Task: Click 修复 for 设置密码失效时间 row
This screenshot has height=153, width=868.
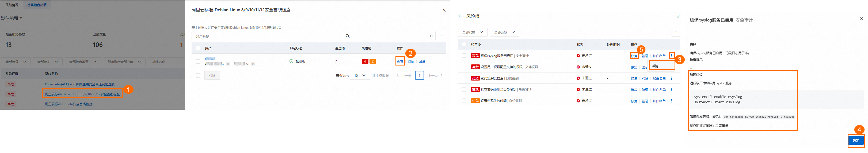Action: click(634, 101)
